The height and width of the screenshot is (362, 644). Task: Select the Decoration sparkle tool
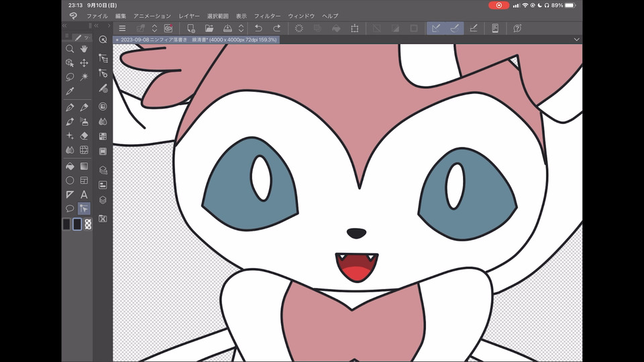(x=70, y=136)
